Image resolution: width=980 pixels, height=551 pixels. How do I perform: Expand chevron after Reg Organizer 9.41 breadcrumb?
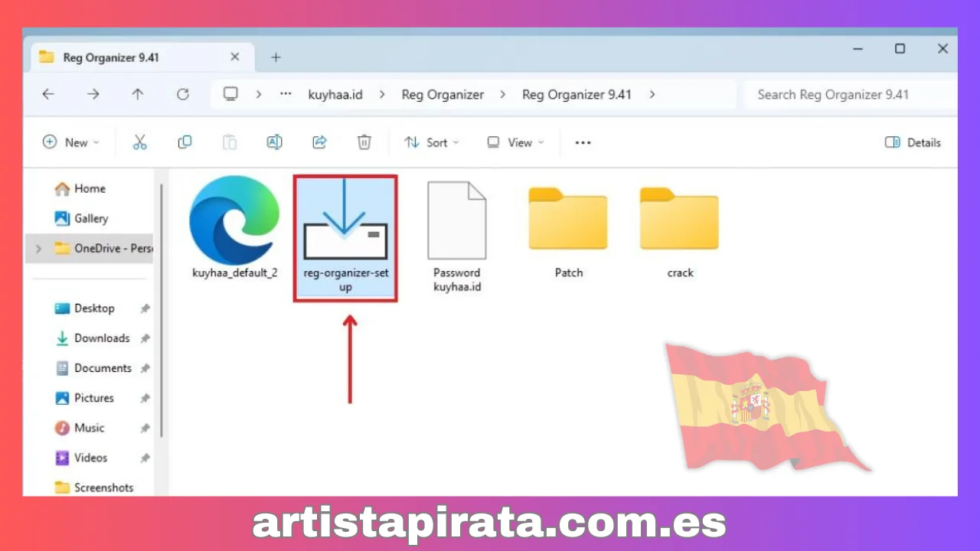[652, 94]
